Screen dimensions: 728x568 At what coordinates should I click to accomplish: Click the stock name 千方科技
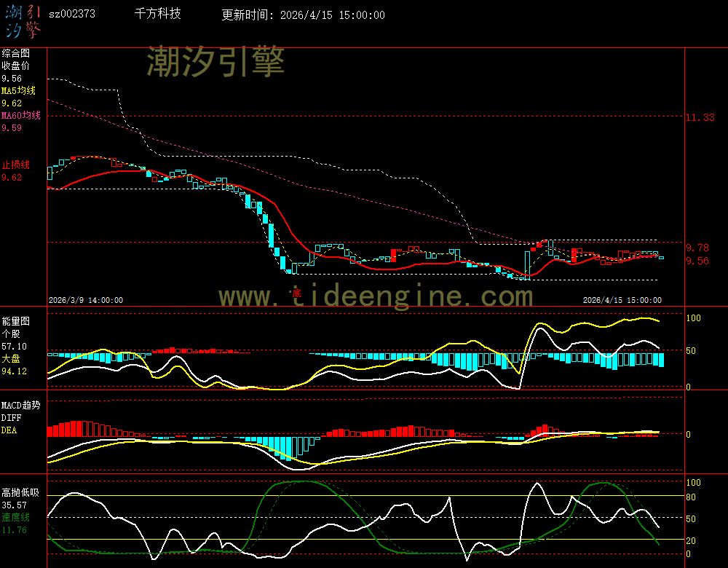(158, 14)
